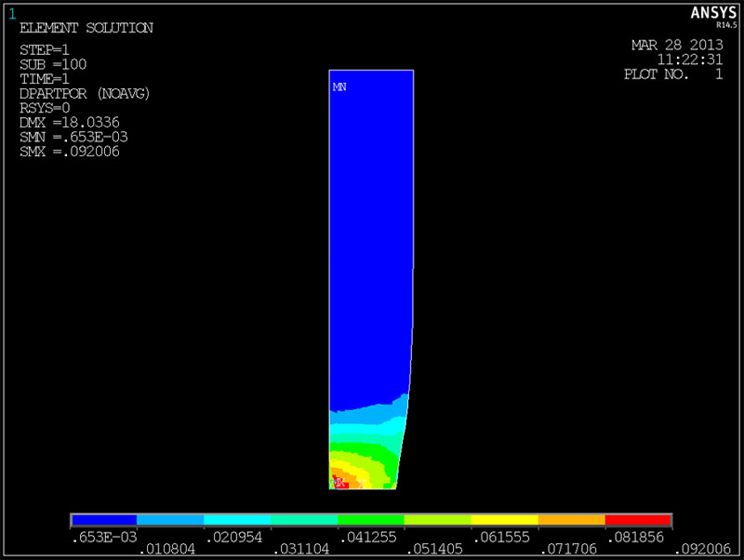Click the MAR 28 2013 date text
Viewport: 744px width, 560px height.
click(677, 45)
